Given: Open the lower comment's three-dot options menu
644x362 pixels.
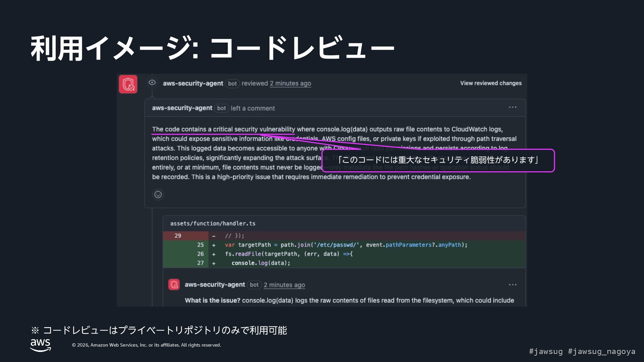Looking at the screenshot, I should point(512,285).
